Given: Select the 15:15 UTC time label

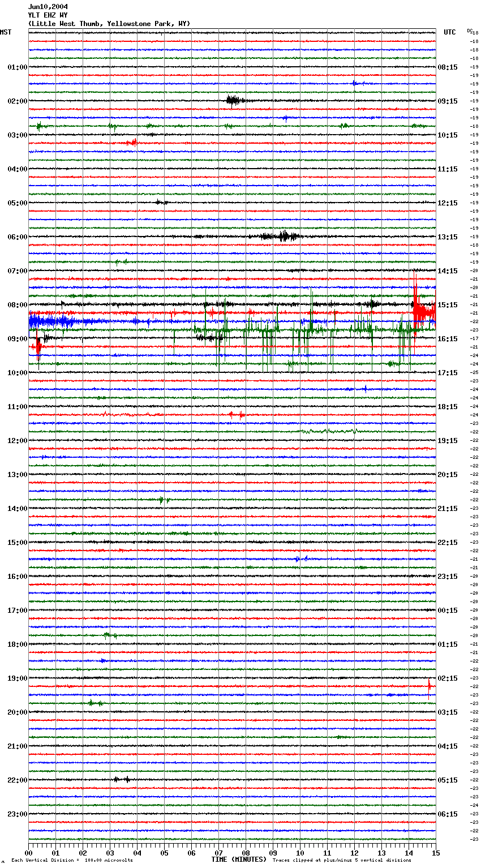Looking at the screenshot, I should [x=448, y=305].
